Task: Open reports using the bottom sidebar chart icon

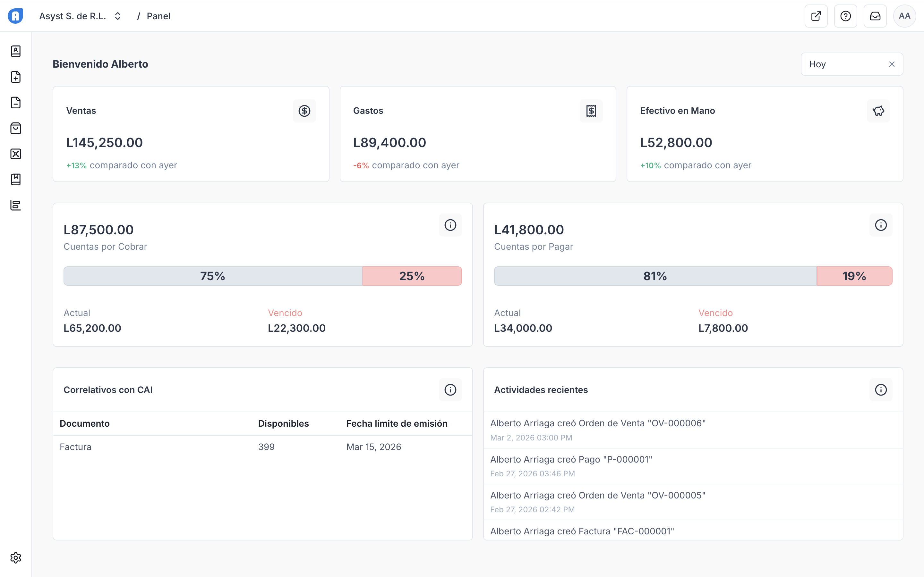Action: [x=16, y=205]
